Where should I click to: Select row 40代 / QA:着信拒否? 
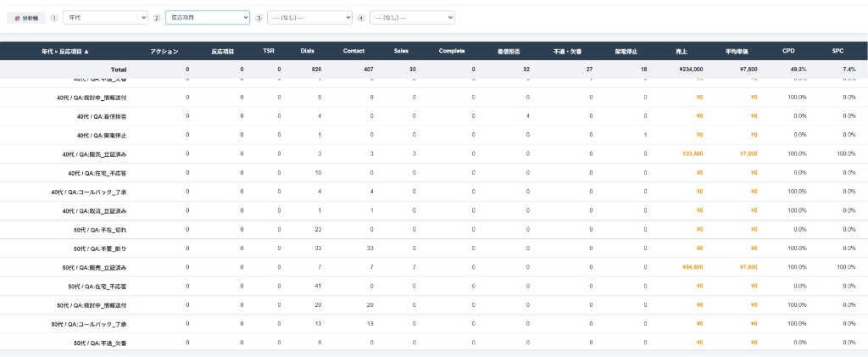pos(434,116)
